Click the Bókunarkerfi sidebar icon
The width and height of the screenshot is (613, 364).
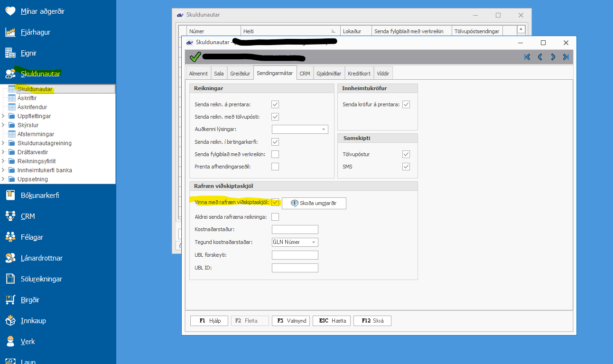click(10, 195)
